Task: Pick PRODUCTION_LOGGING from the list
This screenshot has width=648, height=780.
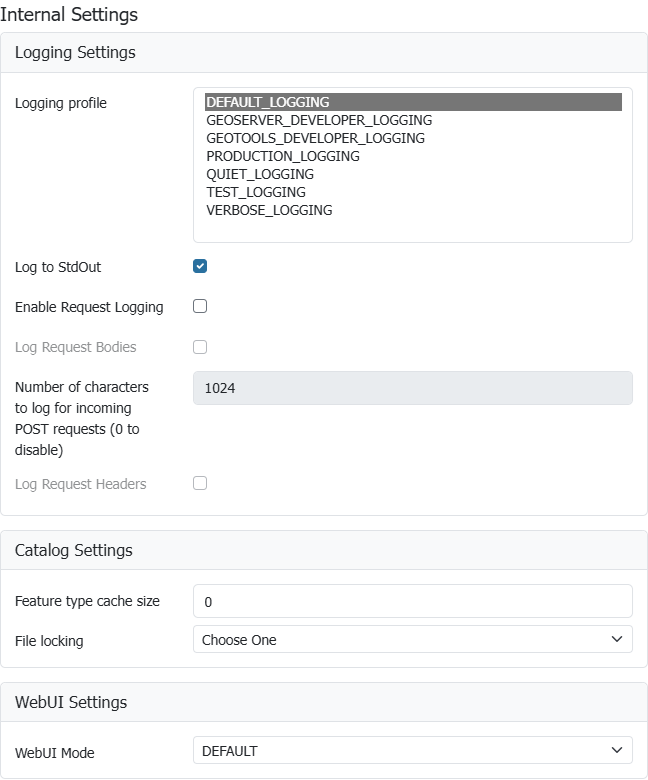Action: [x=283, y=156]
